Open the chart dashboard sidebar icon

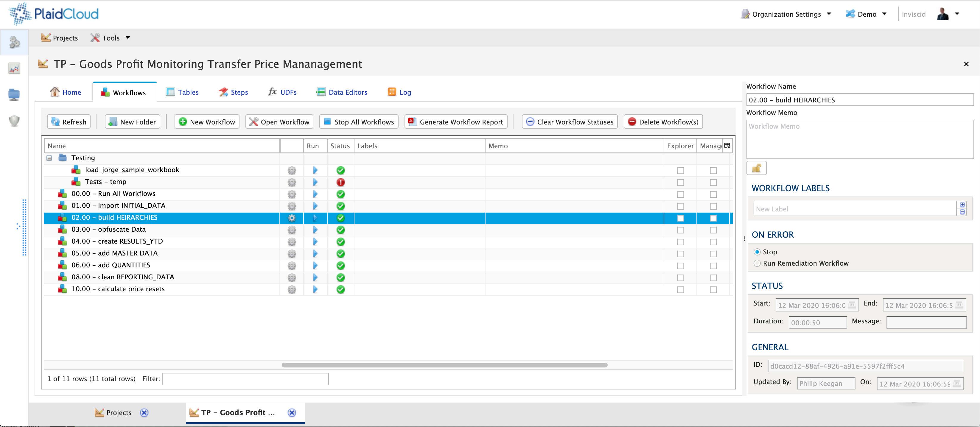(x=14, y=68)
